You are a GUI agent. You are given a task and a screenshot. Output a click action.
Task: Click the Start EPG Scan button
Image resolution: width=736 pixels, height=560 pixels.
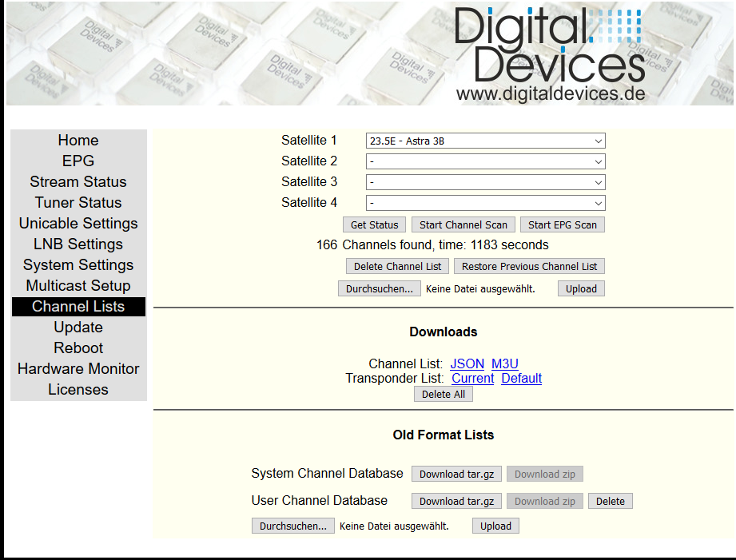(x=563, y=225)
